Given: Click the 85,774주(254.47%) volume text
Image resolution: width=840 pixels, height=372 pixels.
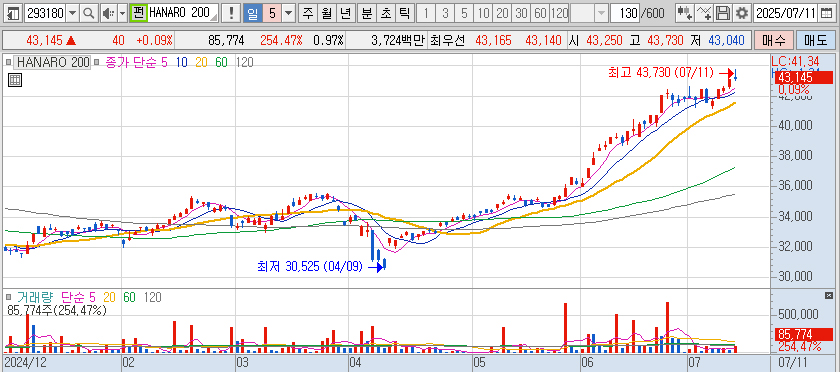Looking at the screenshot, I should [57, 310].
